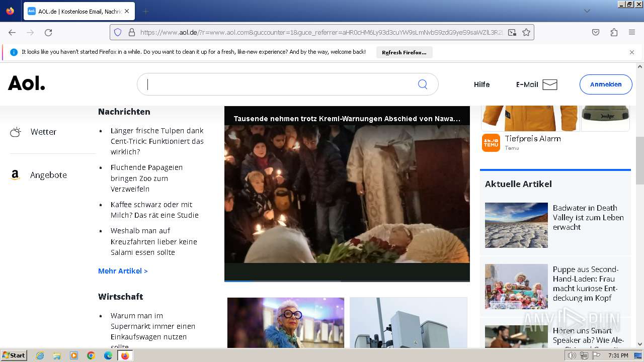Open the Extensions puzzle icon
The height and width of the screenshot is (362, 644).
click(614, 32)
